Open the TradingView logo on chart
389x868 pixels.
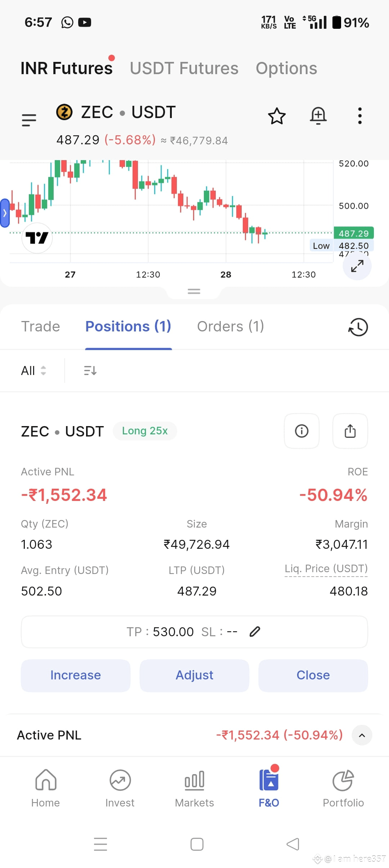[37, 238]
